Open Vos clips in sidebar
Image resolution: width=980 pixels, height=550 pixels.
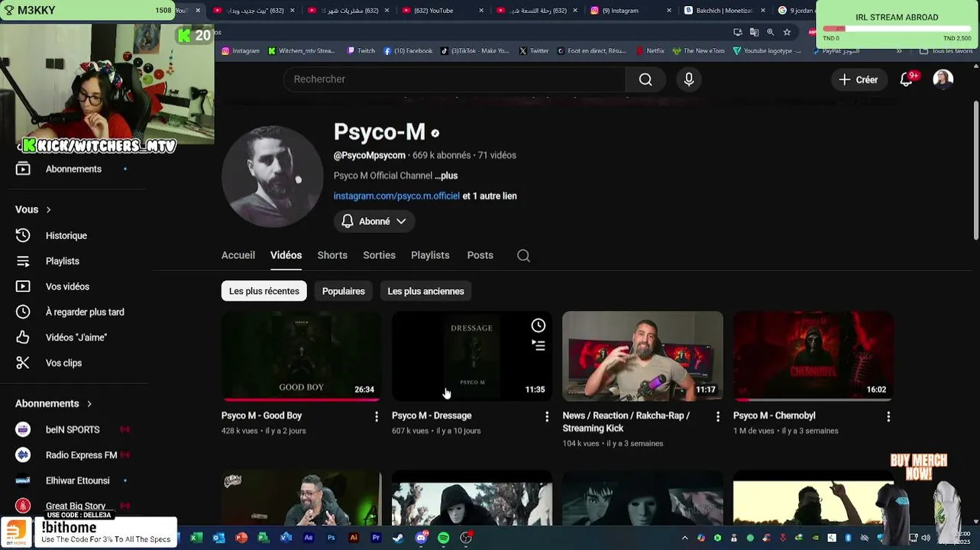pyautogui.click(x=63, y=363)
